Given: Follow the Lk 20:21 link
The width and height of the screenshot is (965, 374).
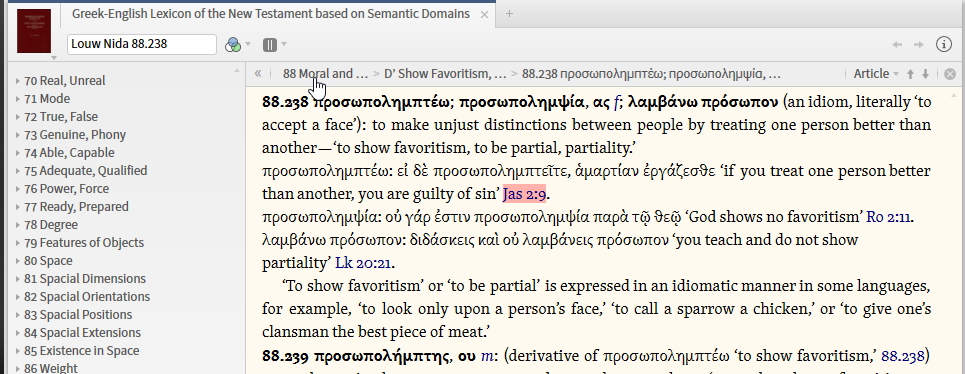Looking at the screenshot, I should [363, 263].
